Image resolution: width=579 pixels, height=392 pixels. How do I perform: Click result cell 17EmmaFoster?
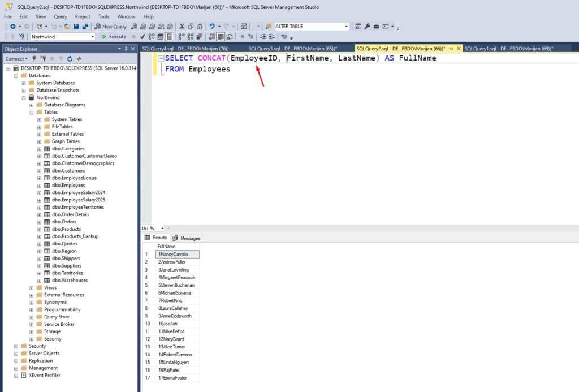(x=177, y=378)
